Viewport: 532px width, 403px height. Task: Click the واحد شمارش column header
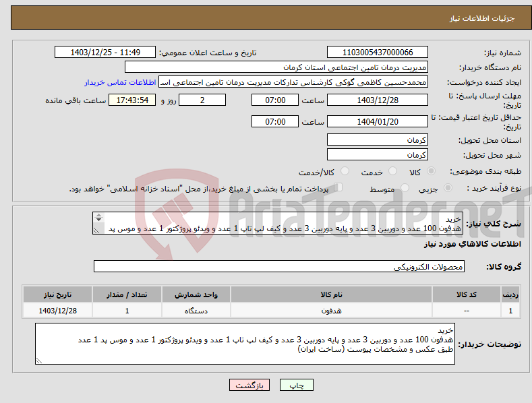click(196, 294)
